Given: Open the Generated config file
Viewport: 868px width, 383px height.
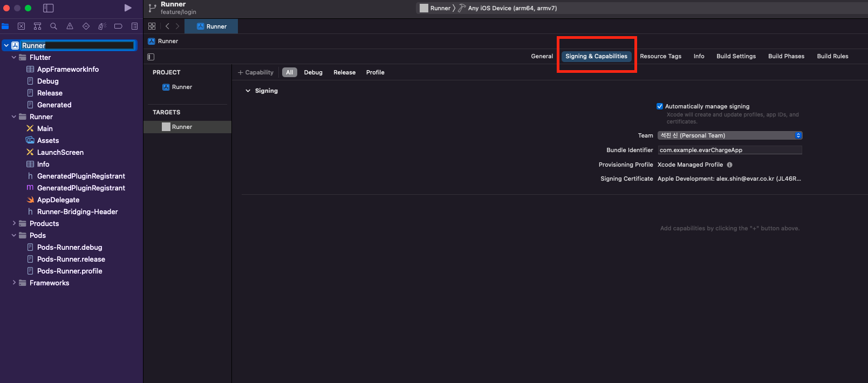Looking at the screenshot, I should [54, 105].
